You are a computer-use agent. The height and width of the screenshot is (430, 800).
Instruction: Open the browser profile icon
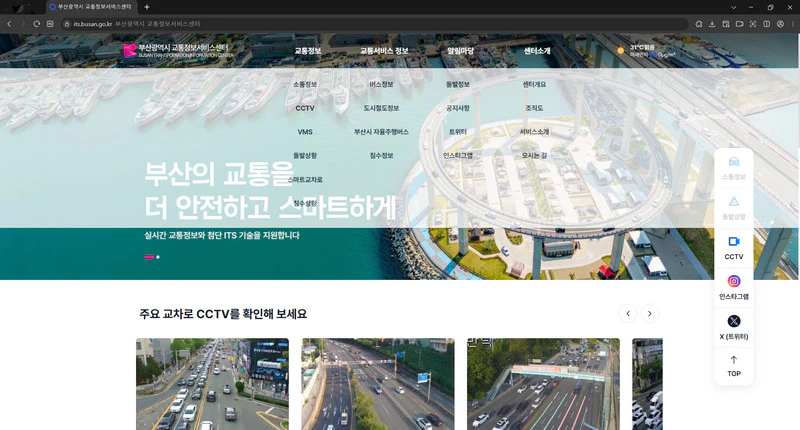coord(780,24)
